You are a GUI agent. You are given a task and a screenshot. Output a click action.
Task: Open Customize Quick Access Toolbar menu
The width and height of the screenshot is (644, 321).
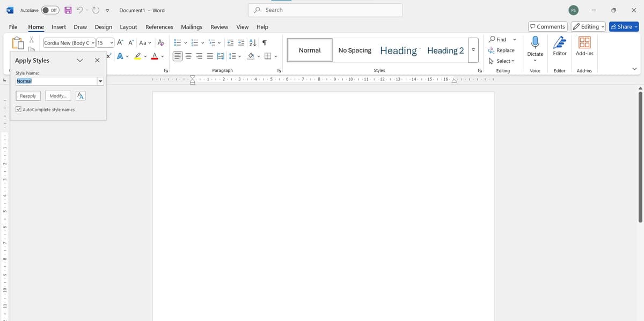point(108,10)
